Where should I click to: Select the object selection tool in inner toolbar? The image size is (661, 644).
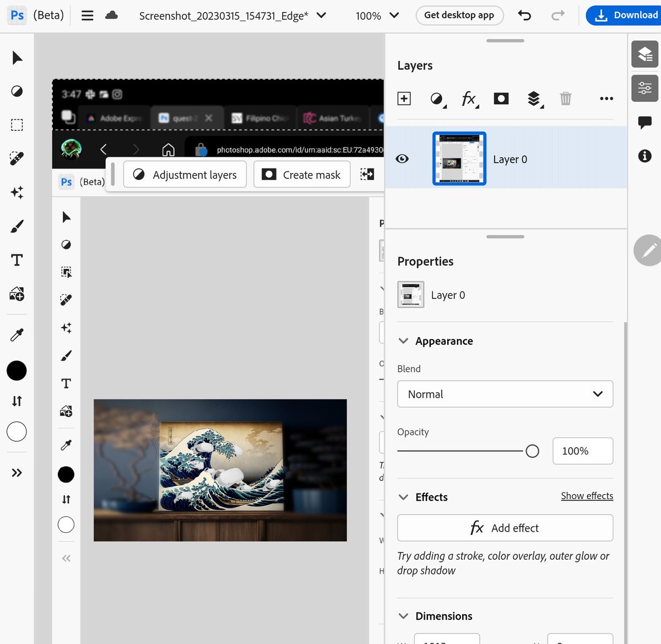[66, 272]
